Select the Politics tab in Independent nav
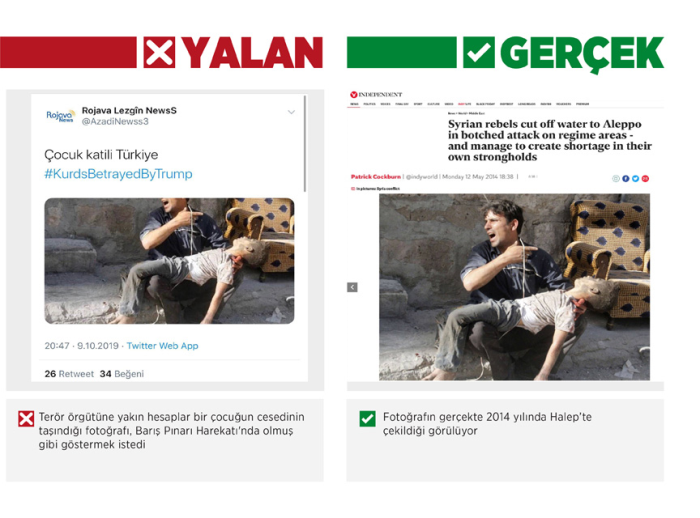Screen dimensions: 700x518 (369, 104)
